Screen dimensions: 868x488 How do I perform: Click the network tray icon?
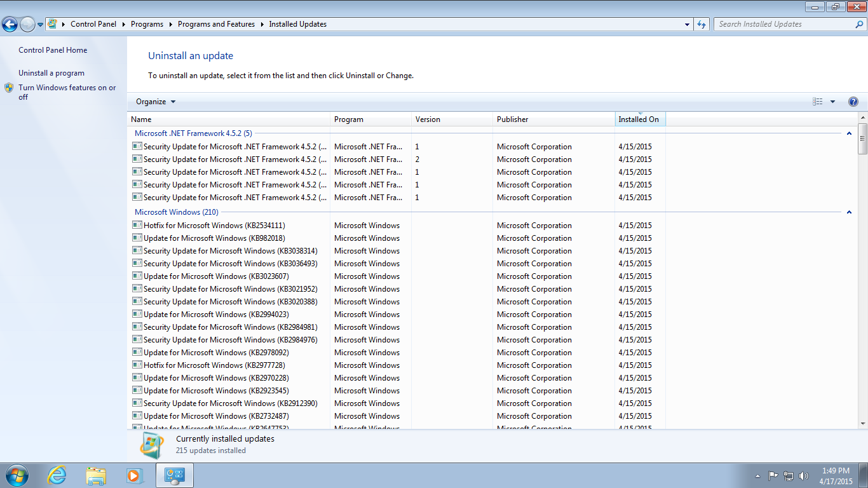tap(789, 475)
